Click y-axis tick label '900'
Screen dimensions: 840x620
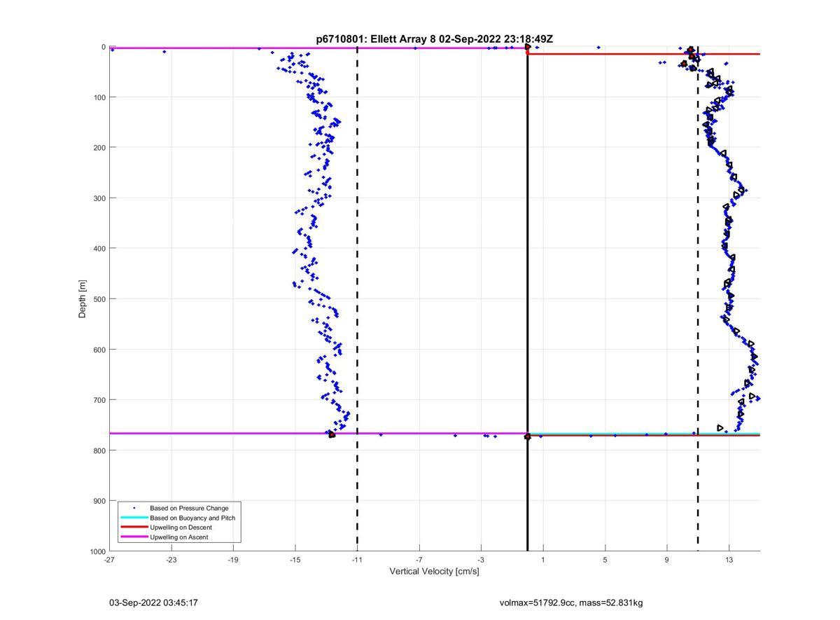pos(99,500)
